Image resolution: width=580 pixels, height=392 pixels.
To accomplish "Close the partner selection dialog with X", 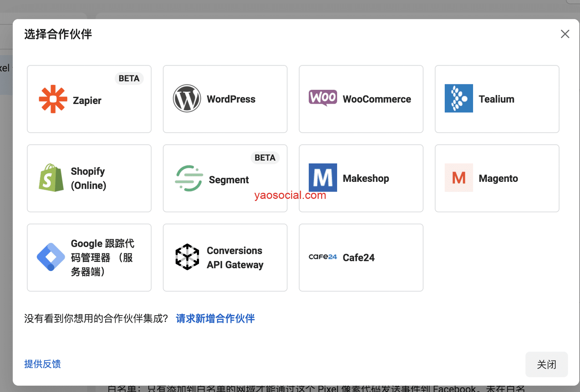I will [x=565, y=34].
